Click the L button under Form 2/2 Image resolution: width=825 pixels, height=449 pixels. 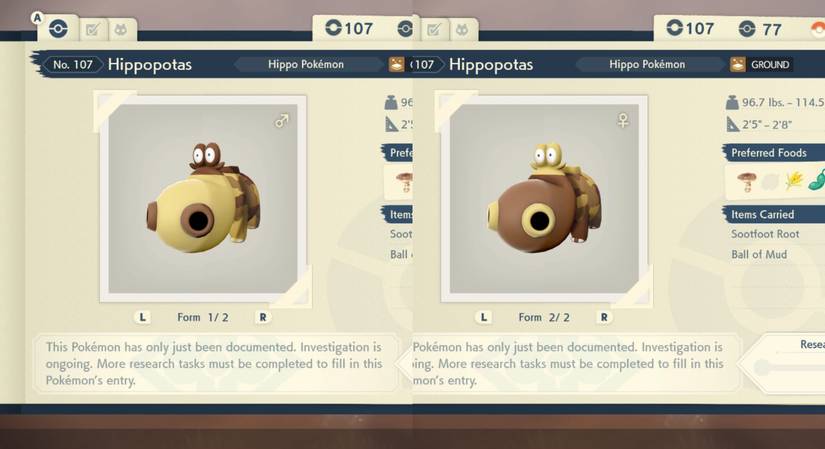pos(484,317)
